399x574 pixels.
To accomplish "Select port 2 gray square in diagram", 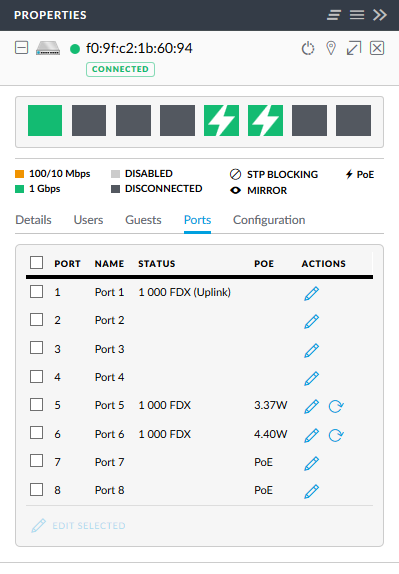I will pos(89,120).
